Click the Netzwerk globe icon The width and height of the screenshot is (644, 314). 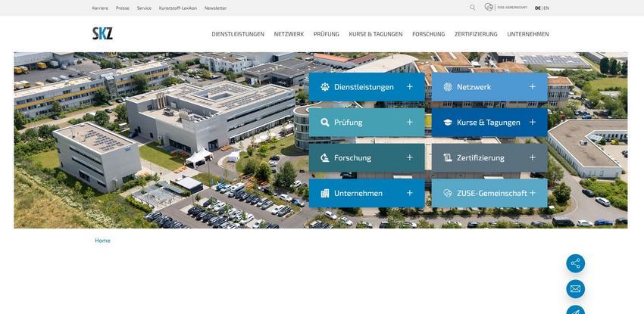448,87
